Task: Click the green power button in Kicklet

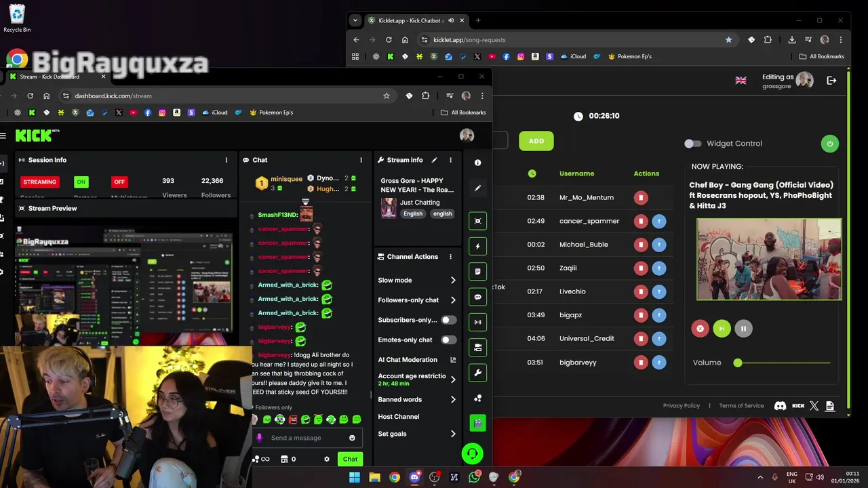Action: (x=829, y=144)
